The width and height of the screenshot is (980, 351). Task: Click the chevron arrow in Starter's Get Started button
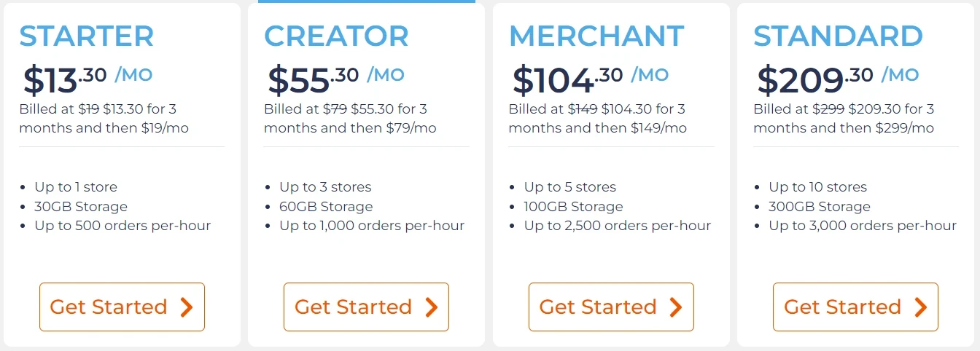tap(186, 307)
